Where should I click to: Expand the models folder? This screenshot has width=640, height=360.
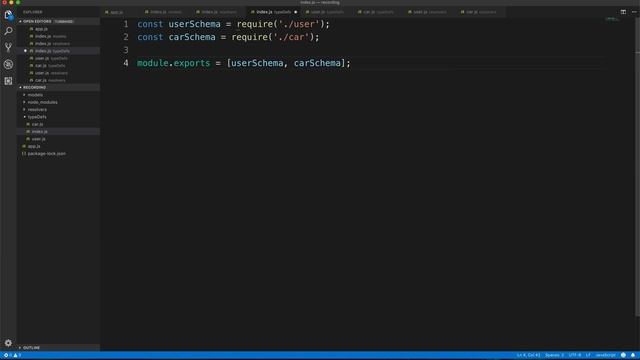click(35, 95)
